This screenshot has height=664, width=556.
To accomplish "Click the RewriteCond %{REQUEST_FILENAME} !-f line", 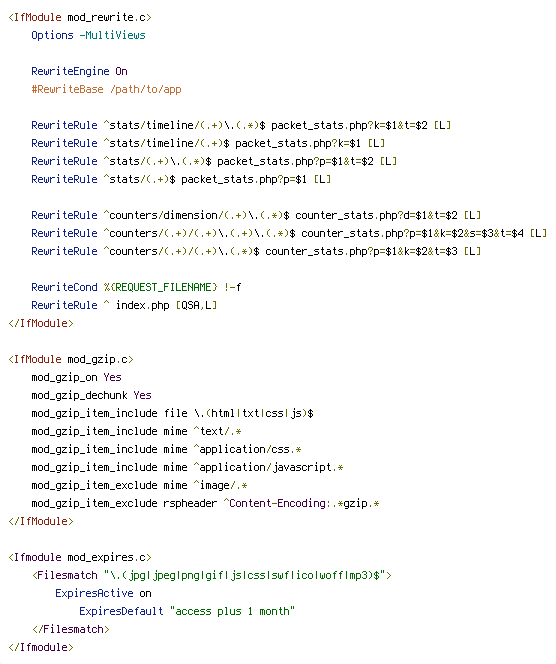I will 136,287.
